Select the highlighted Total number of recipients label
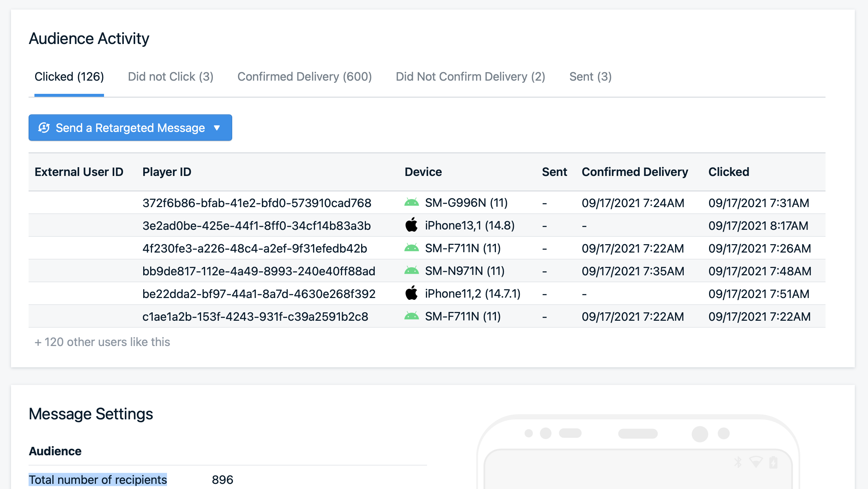Image resolution: width=868 pixels, height=489 pixels. 98,479
